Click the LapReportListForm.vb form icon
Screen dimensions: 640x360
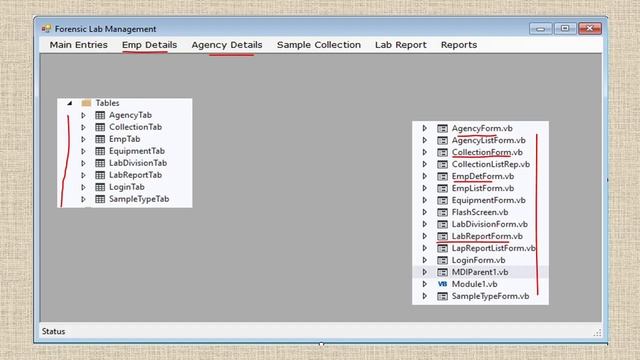click(442, 249)
